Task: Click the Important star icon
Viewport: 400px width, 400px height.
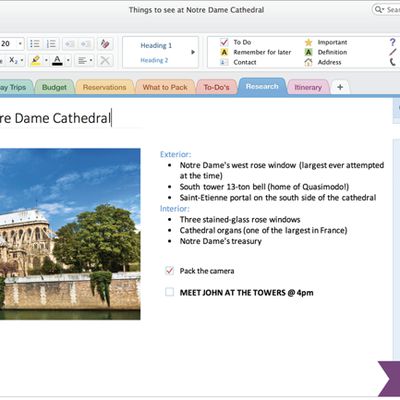Action: [308, 42]
